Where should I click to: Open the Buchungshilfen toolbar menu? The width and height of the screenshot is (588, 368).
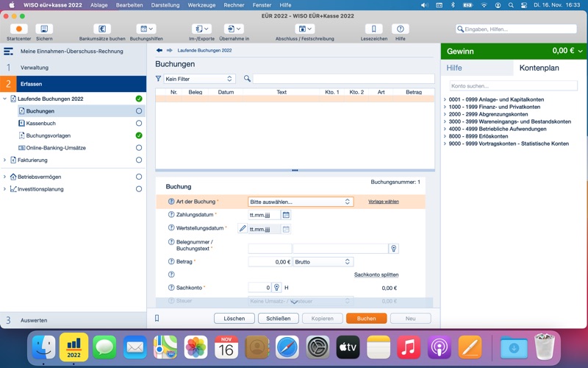146,29
